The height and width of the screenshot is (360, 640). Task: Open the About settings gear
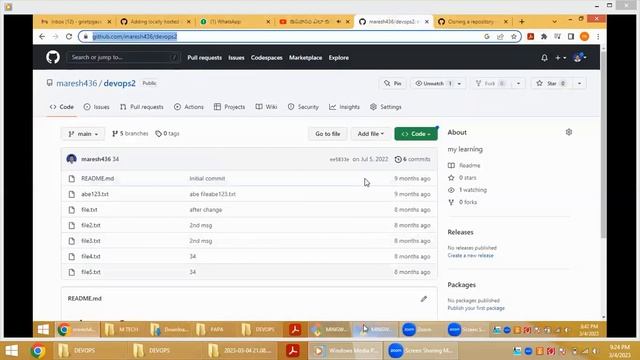(x=569, y=132)
